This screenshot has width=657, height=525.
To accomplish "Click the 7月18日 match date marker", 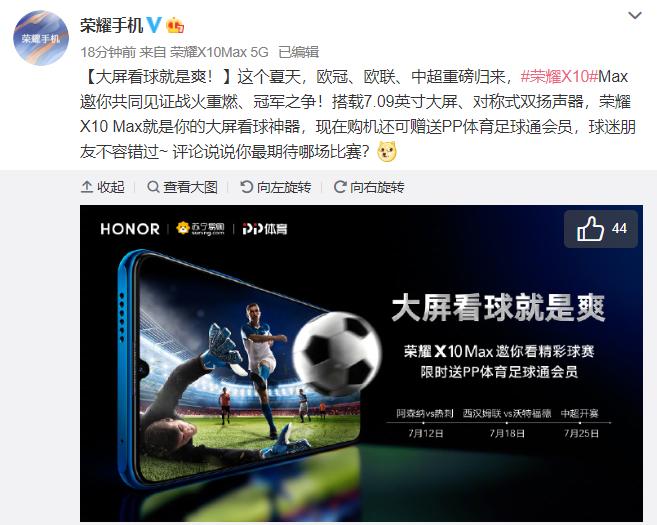I will pos(507,433).
